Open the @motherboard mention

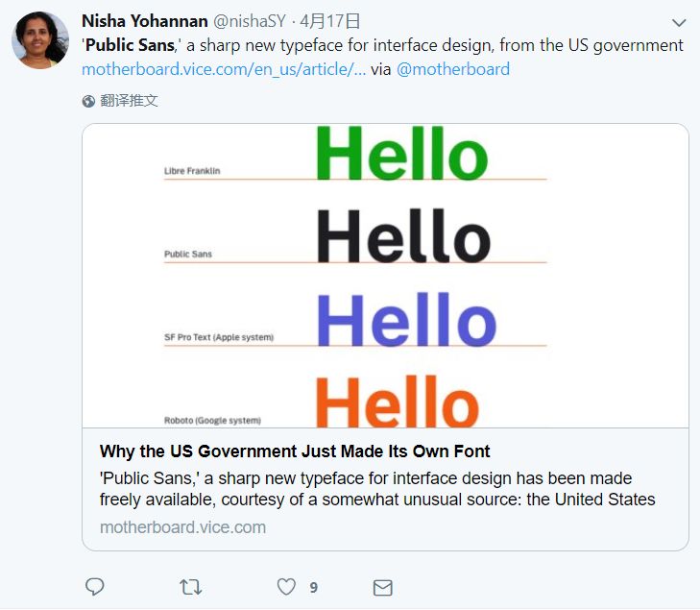pyautogui.click(x=452, y=69)
